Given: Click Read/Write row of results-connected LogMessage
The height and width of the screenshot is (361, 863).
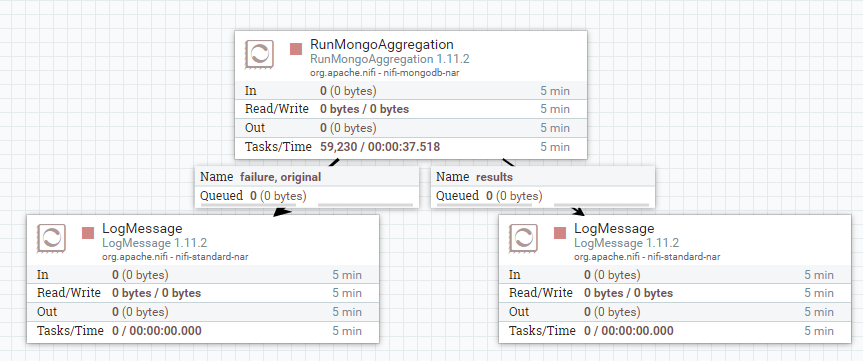Looking at the screenshot, I should pos(675,293).
